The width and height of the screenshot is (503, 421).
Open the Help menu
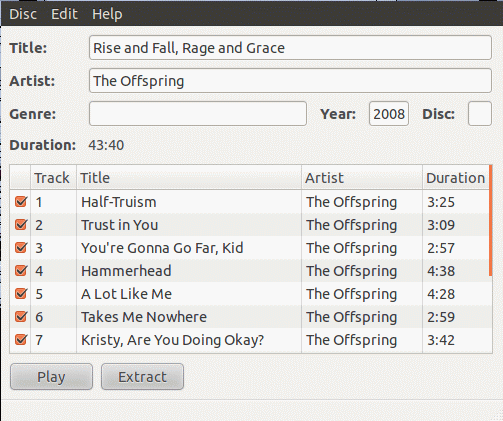point(107,14)
